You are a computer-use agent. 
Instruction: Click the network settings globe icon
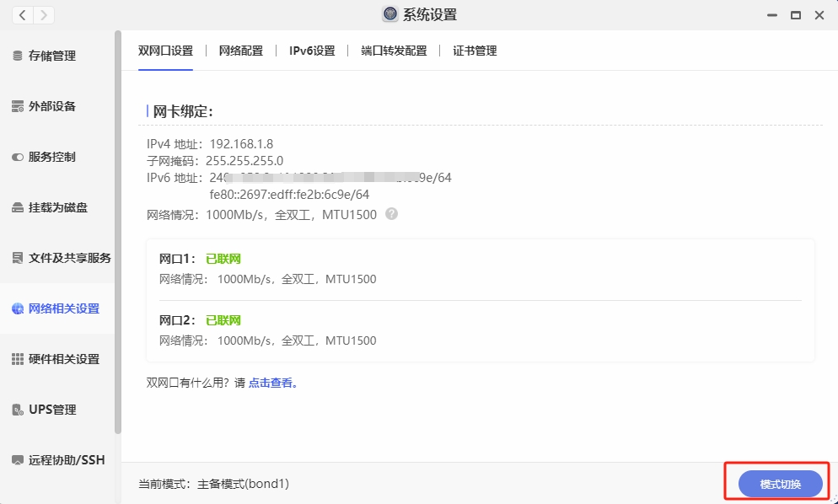pyautogui.click(x=18, y=308)
